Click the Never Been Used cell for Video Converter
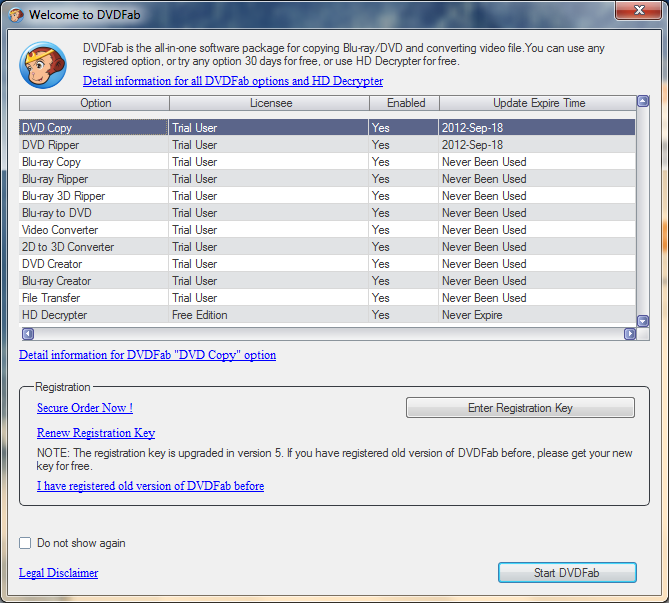The image size is (669, 603). pyautogui.click(x=537, y=230)
